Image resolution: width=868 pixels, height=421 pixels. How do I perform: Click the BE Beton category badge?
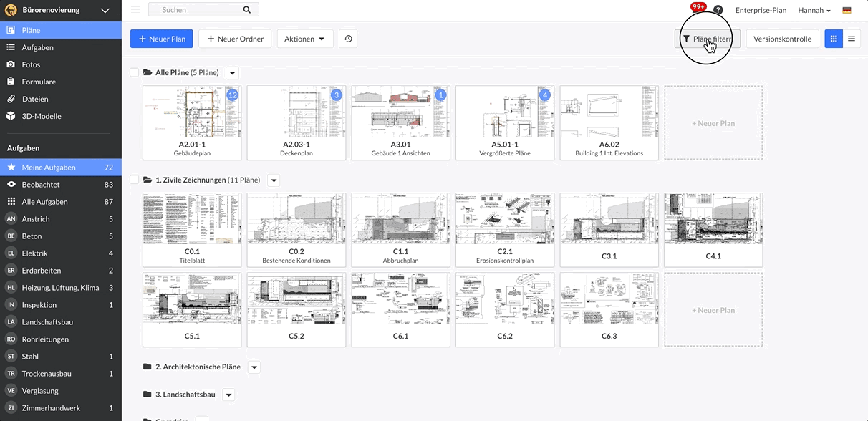point(11,236)
